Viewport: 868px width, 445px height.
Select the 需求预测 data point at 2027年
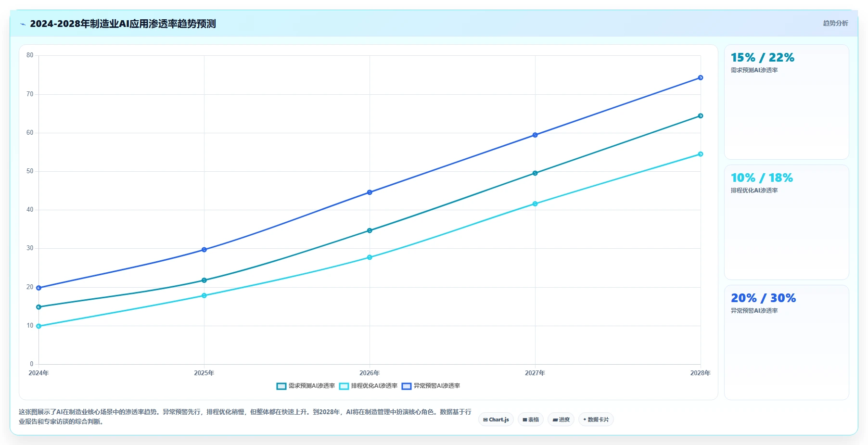click(535, 173)
